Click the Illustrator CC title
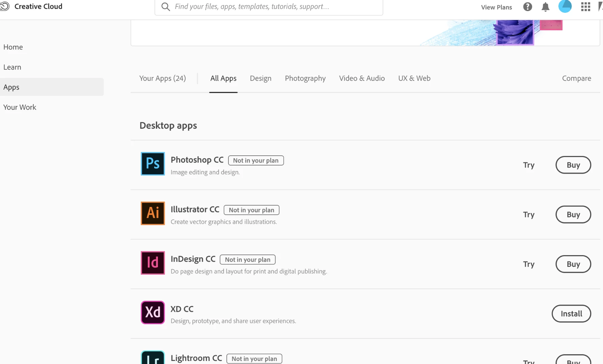The image size is (603, 364). click(x=195, y=209)
